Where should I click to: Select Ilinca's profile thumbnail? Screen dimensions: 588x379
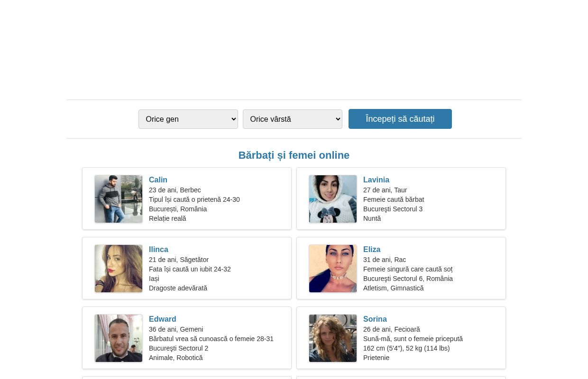pyautogui.click(x=119, y=269)
